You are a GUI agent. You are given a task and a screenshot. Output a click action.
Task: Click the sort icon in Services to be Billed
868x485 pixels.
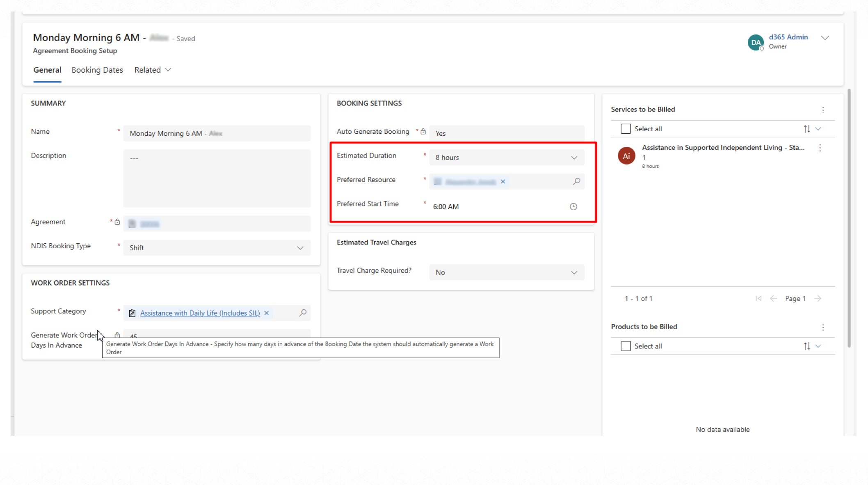[x=806, y=129]
